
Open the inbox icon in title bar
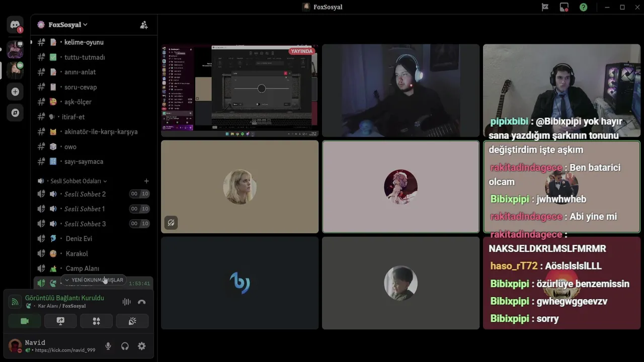point(564,7)
